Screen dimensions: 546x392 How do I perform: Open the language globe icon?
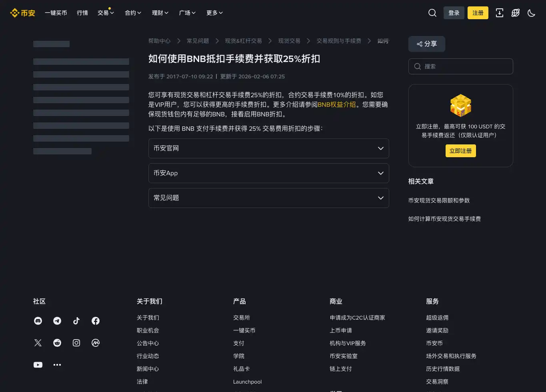pos(516,13)
